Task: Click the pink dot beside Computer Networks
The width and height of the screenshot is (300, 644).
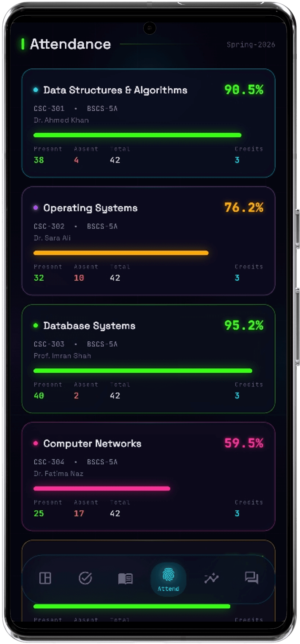Action: point(36,443)
